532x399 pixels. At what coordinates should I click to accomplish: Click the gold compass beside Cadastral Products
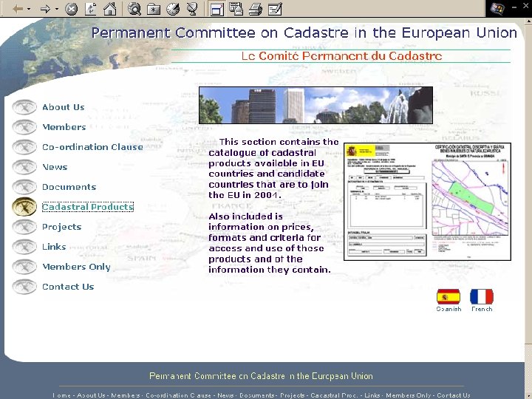pyautogui.click(x=24, y=207)
